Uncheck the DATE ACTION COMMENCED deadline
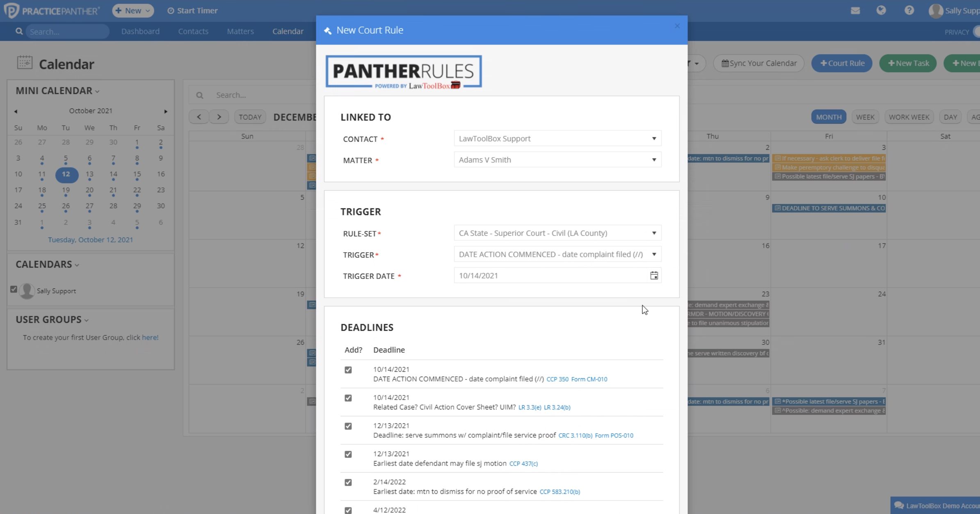Viewport: 980px width, 514px height. (348, 370)
